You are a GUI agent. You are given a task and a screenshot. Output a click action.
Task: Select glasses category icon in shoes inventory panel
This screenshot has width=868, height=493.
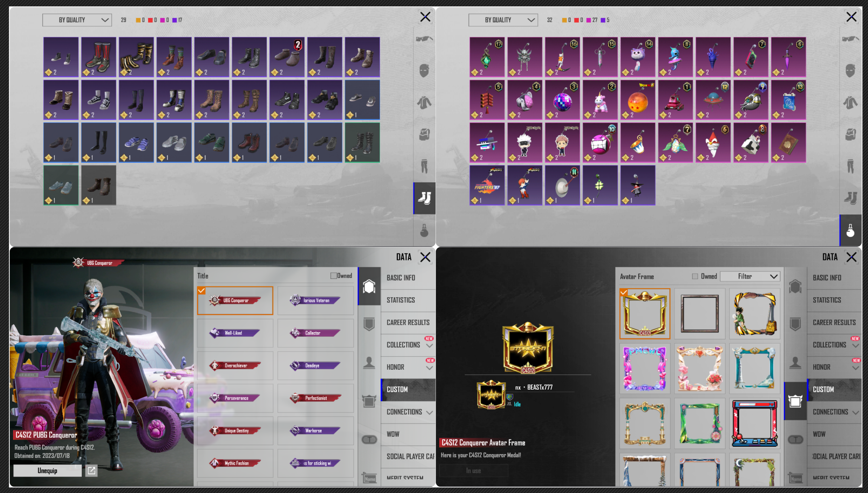click(424, 39)
